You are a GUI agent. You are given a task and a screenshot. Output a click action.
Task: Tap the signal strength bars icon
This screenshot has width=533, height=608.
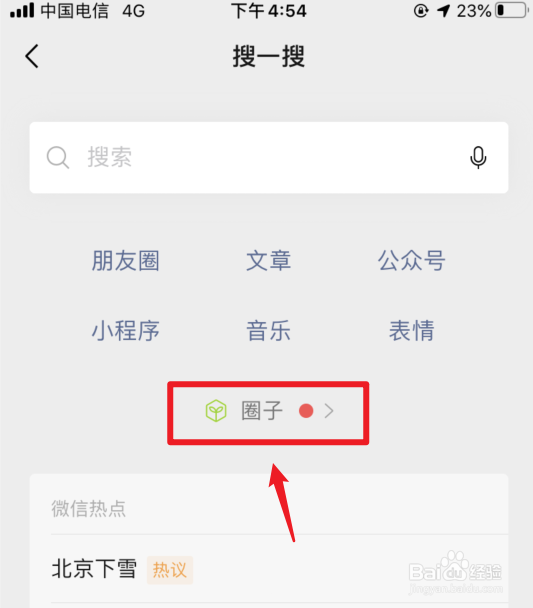22,10
